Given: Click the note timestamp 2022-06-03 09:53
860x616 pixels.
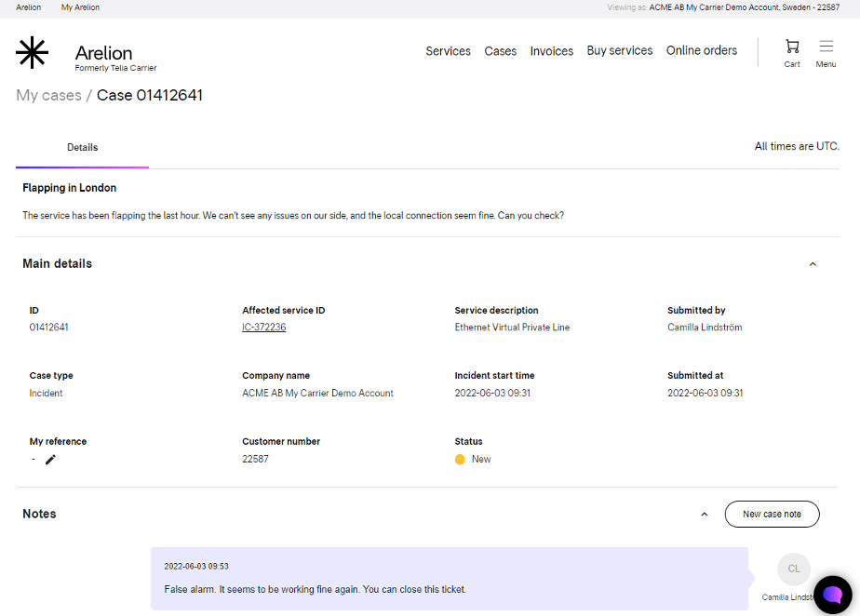Looking at the screenshot, I should click(196, 566).
